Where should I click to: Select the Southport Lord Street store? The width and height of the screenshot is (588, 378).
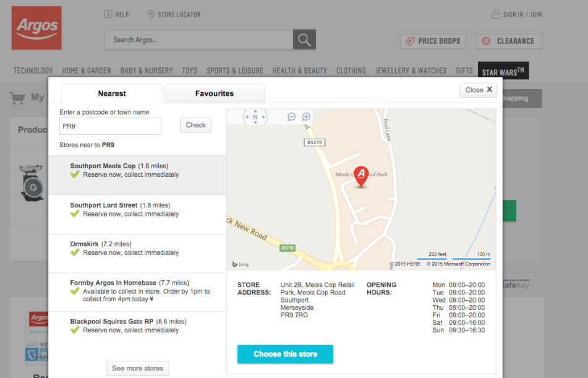point(137,214)
